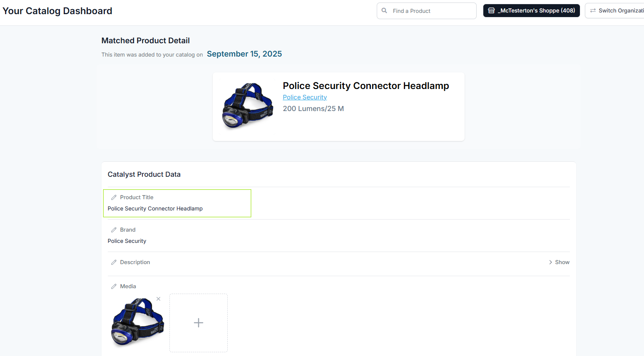Click the swap arrows icon
The image size is (644, 356).
click(x=593, y=11)
